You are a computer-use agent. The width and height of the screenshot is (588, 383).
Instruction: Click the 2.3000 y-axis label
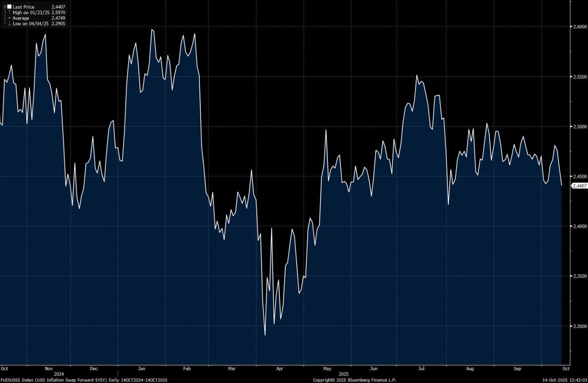coord(580,326)
